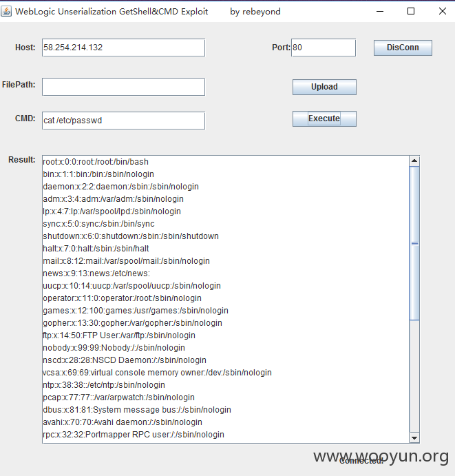Select the gopher:x:13:30 result line
The height and width of the screenshot is (476, 455).
pos(133,323)
